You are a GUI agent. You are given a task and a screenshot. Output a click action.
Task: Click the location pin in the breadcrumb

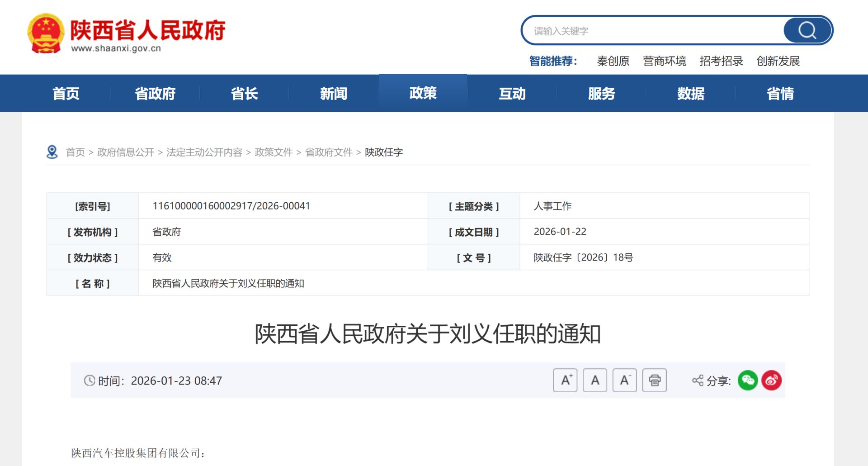coord(51,151)
